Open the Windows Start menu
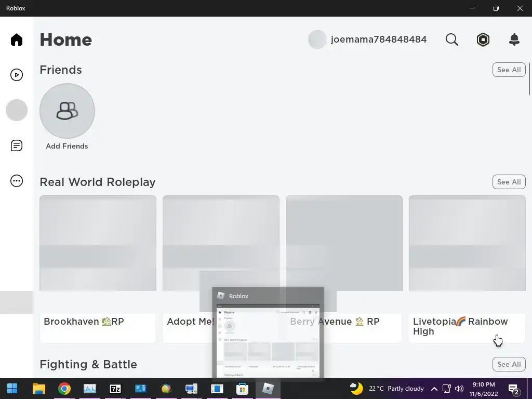Image resolution: width=532 pixels, height=399 pixels. tap(12, 389)
